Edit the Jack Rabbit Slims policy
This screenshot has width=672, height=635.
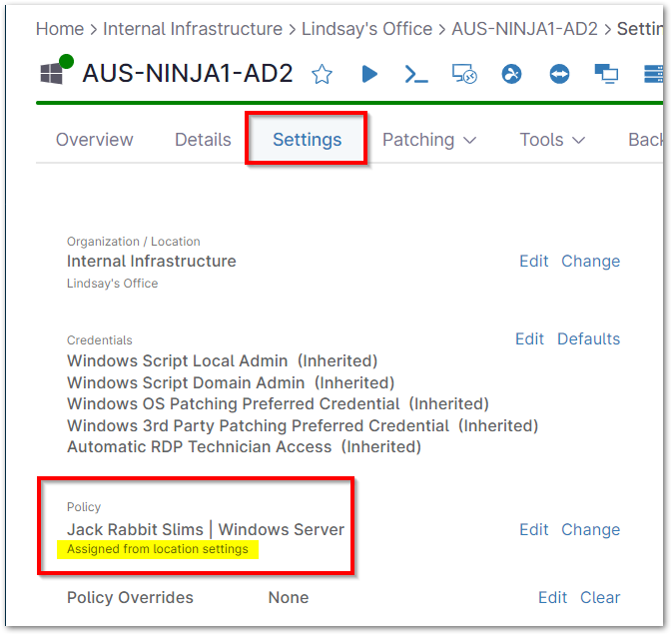(x=533, y=529)
